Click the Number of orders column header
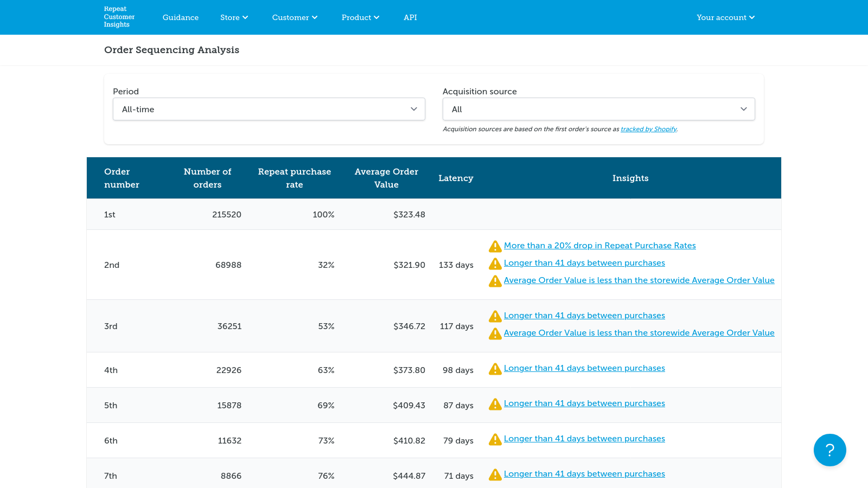This screenshot has height=488, width=868. [207, 178]
